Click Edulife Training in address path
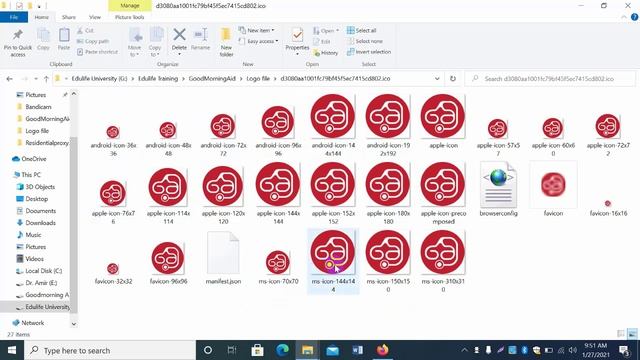640x360 pixels. tap(158, 79)
